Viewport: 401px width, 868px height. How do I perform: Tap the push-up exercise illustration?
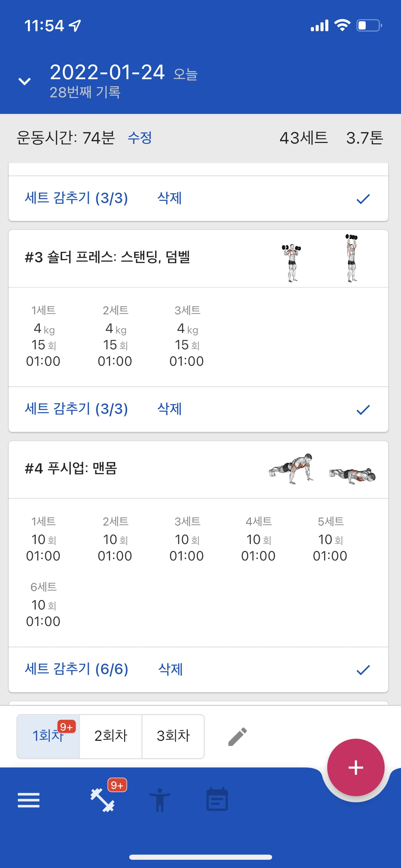322,469
